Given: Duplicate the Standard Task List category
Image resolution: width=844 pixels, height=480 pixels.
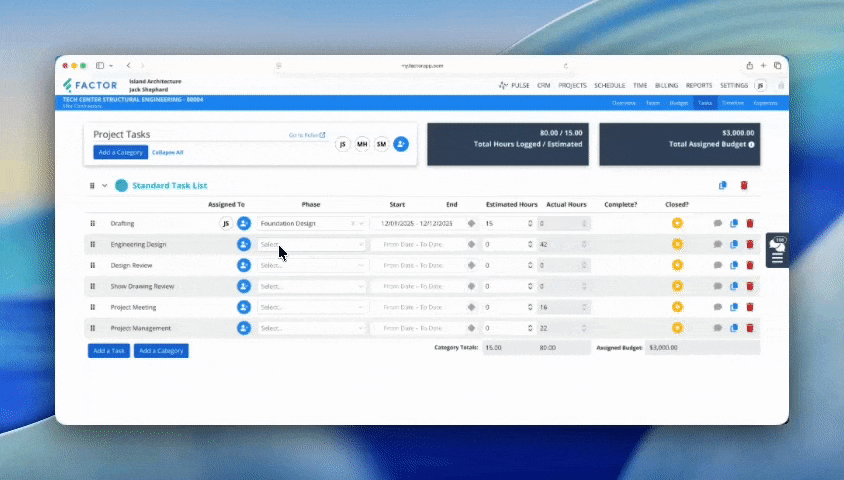Looking at the screenshot, I should point(722,185).
